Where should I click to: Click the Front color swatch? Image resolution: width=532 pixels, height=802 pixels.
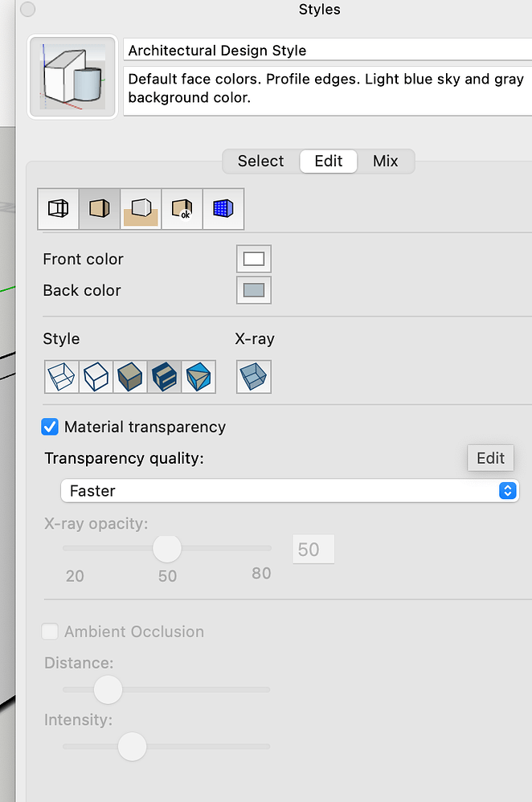(254, 260)
